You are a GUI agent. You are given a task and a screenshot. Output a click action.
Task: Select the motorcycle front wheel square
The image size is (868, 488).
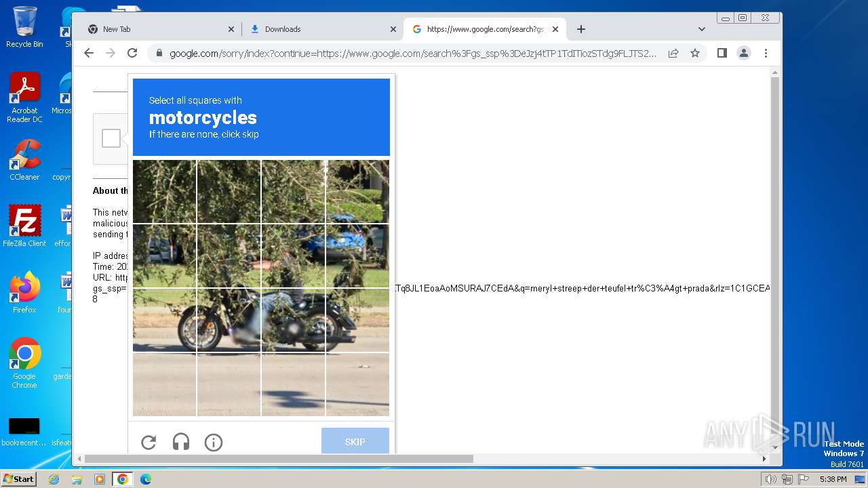[x=165, y=320]
